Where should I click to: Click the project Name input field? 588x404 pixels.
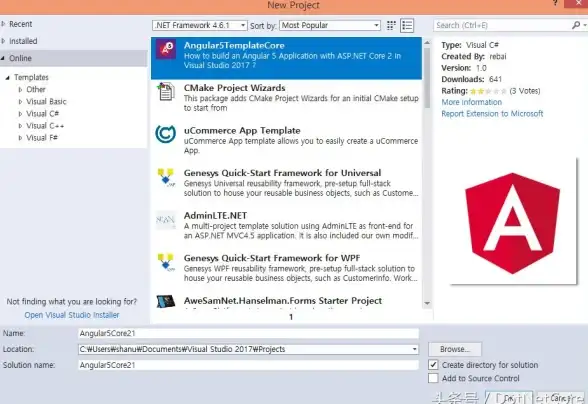(248, 333)
